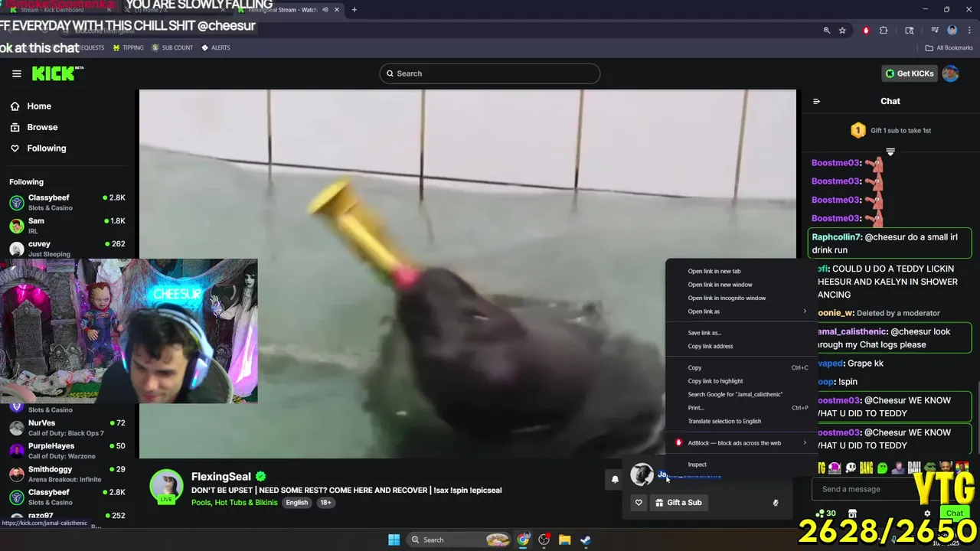Open PurpleHayes channel in Following list
The height and width of the screenshot is (551, 980).
pos(67,451)
